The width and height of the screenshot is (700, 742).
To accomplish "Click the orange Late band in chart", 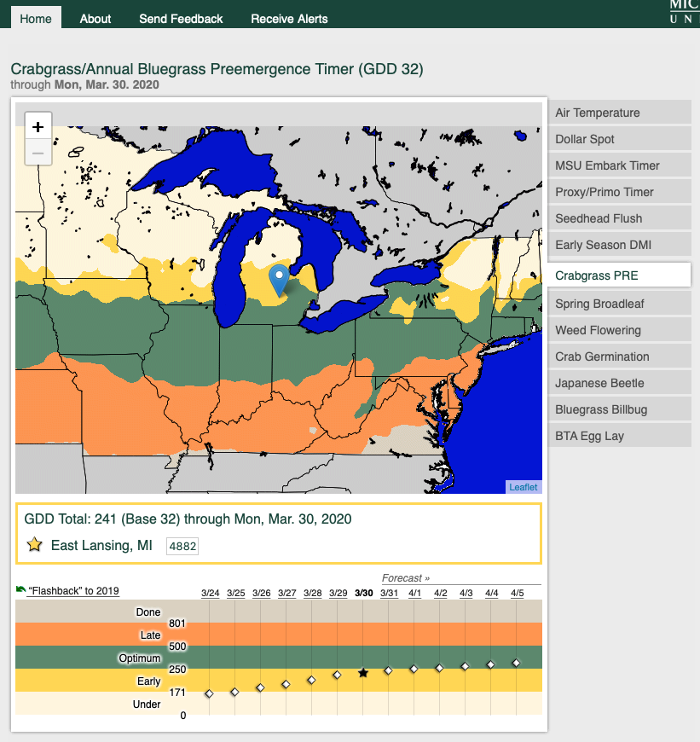I will 341,635.
